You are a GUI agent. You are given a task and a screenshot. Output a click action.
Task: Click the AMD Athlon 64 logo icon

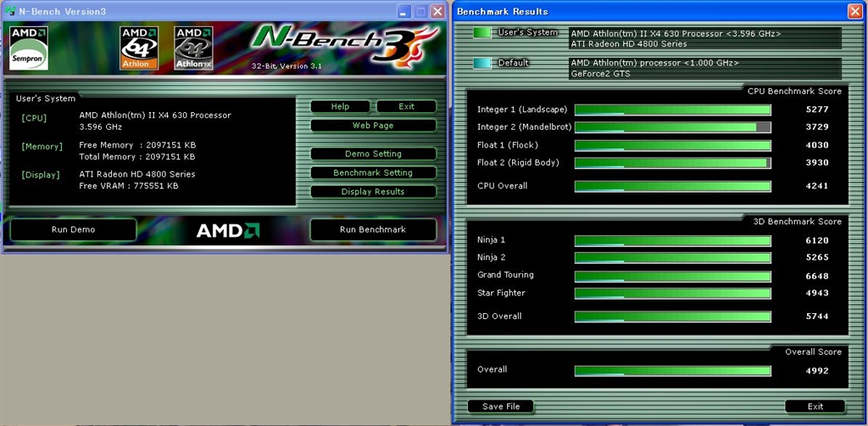pyautogui.click(x=139, y=48)
